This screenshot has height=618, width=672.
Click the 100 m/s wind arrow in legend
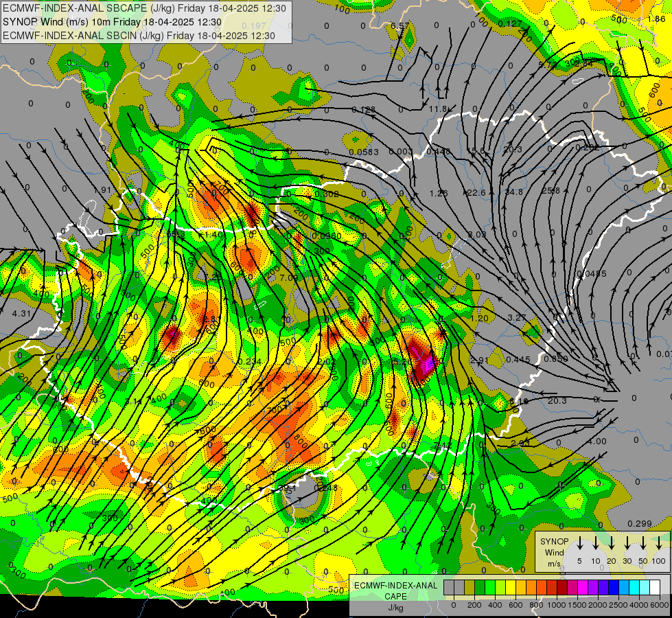(x=659, y=543)
